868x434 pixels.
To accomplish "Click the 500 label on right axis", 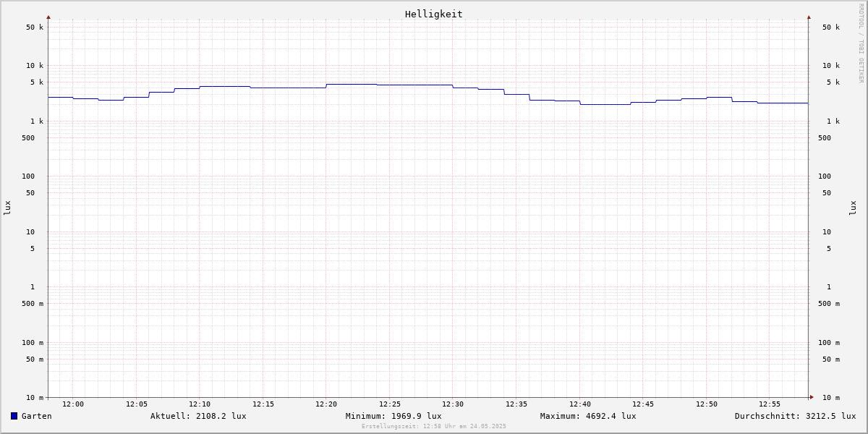I will (x=825, y=138).
